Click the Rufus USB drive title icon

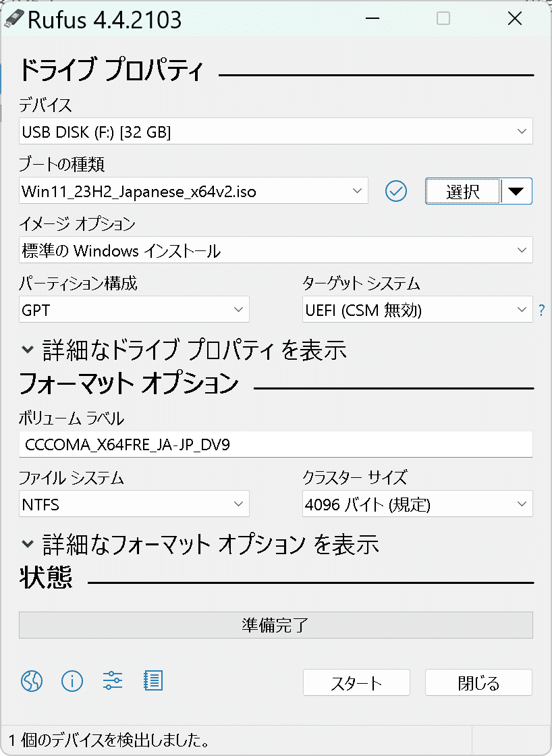click(13, 19)
